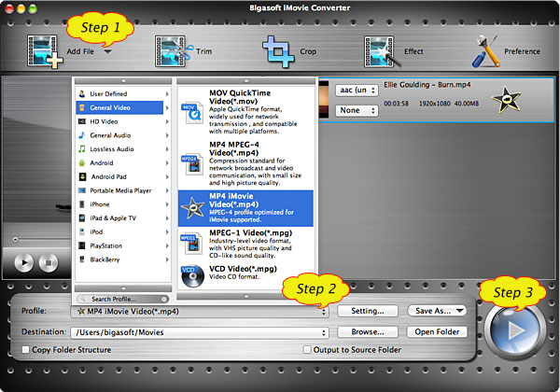The image size is (560, 392).
Task: Click the format list scroll-up arrow
Action: pyautogui.click(x=246, y=81)
